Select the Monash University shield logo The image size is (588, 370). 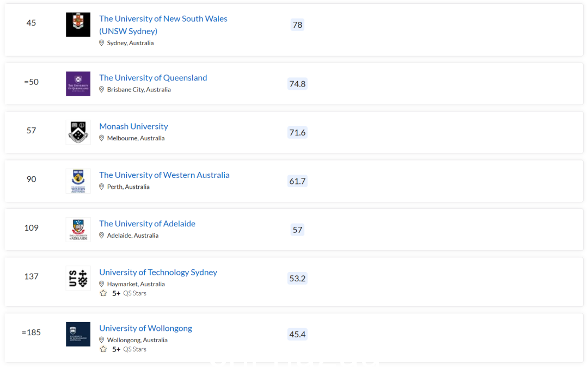(78, 132)
